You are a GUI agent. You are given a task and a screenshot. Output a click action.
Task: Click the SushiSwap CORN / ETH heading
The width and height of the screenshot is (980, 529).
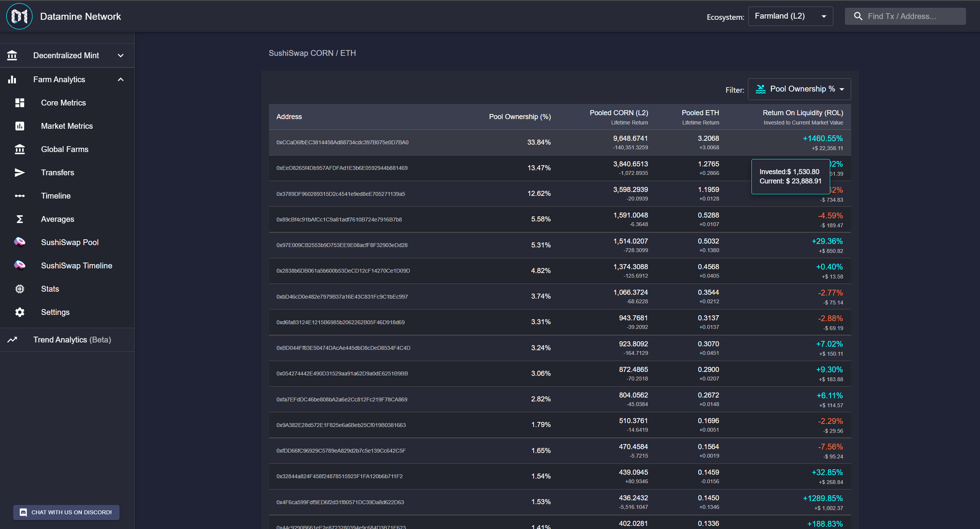(312, 53)
